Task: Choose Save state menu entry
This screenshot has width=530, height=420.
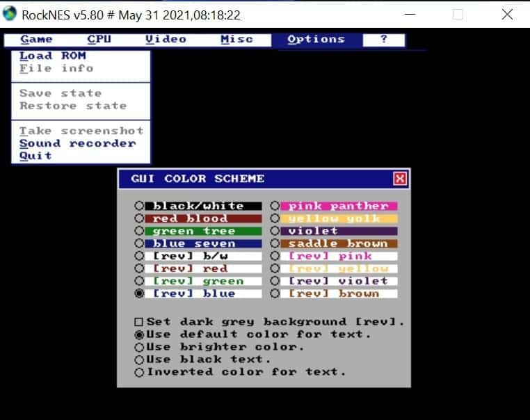Action: 61,93
